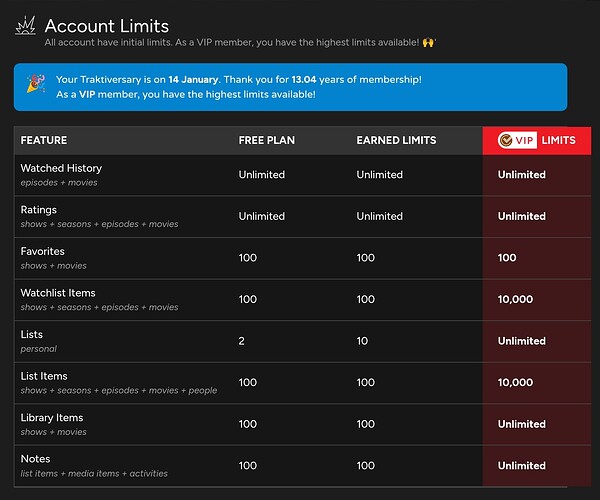
Task: Click the Watched History row label
Action: tap(61, 168)
